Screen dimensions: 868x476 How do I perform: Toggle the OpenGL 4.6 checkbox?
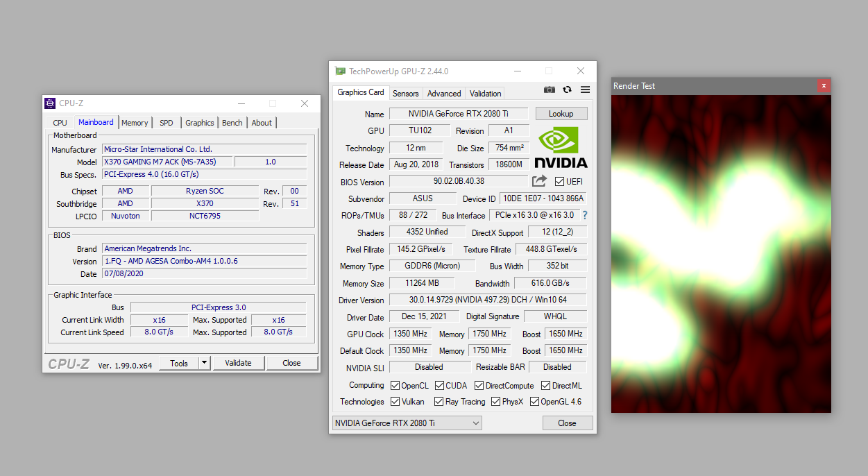534,402
